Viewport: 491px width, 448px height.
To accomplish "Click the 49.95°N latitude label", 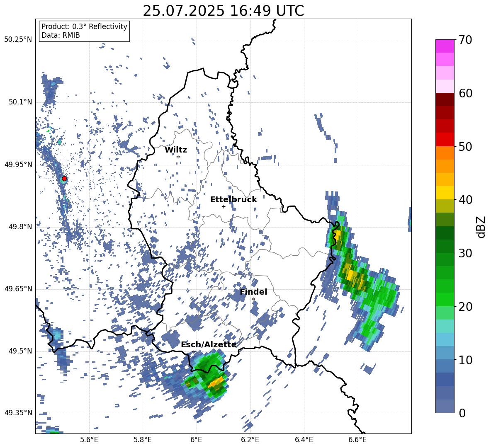I will 18,165.
